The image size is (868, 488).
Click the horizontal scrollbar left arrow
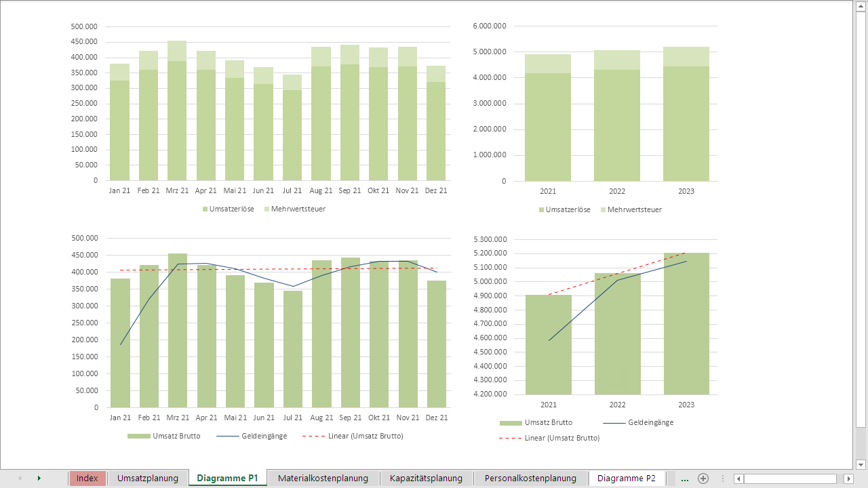(x=738, y=479)
